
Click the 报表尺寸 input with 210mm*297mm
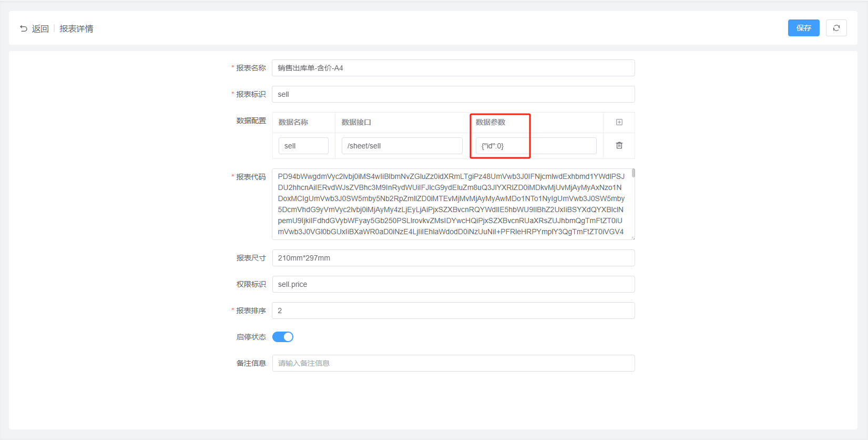[453, 258]
